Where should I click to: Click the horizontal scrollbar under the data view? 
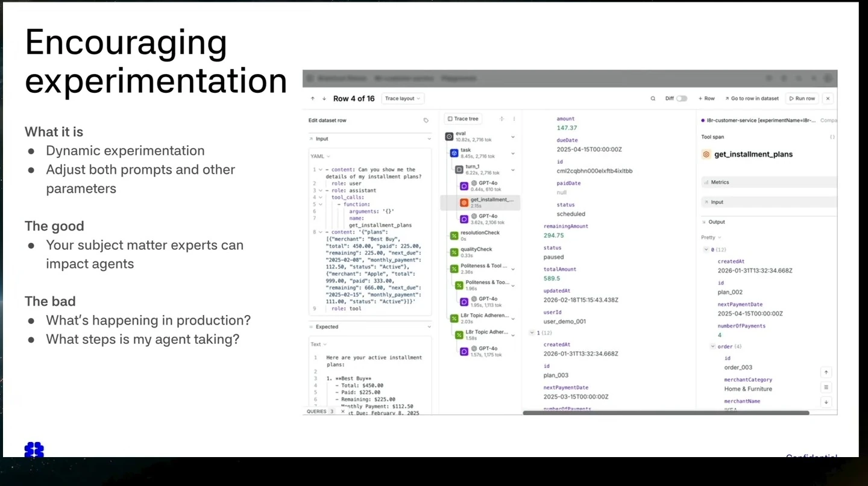coord(665,413)
